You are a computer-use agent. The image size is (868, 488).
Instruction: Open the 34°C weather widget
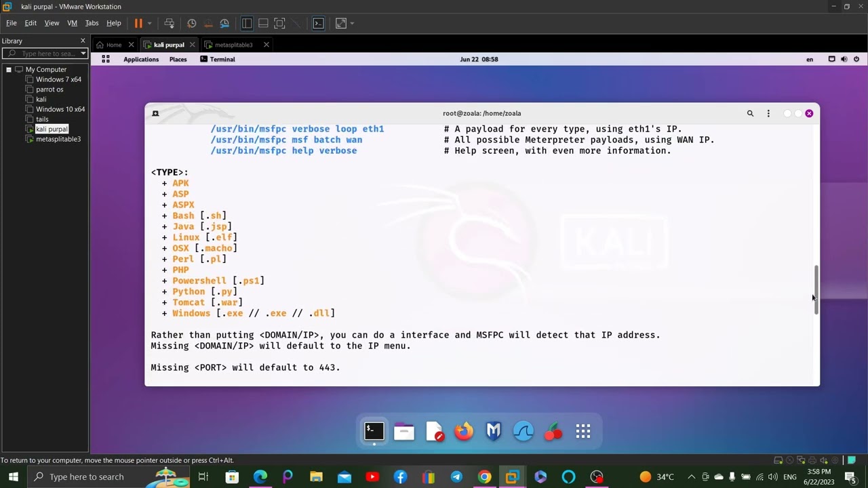656,476
